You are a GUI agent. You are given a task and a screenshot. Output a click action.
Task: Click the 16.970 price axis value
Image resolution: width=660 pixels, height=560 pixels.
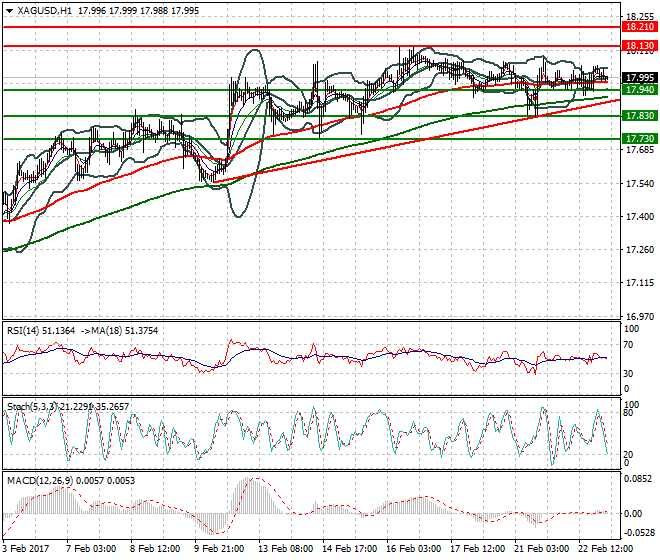tap(640, 316)
